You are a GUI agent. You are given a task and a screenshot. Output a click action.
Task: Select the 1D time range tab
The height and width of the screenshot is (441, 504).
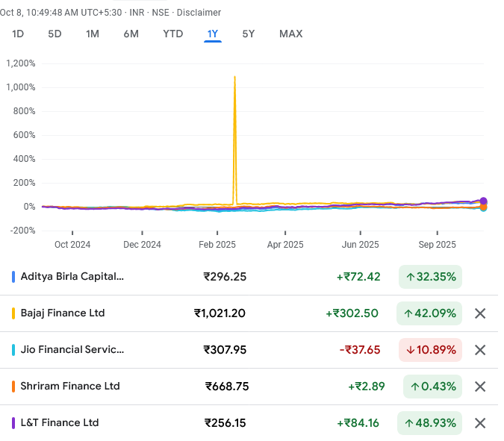(18, 34)
